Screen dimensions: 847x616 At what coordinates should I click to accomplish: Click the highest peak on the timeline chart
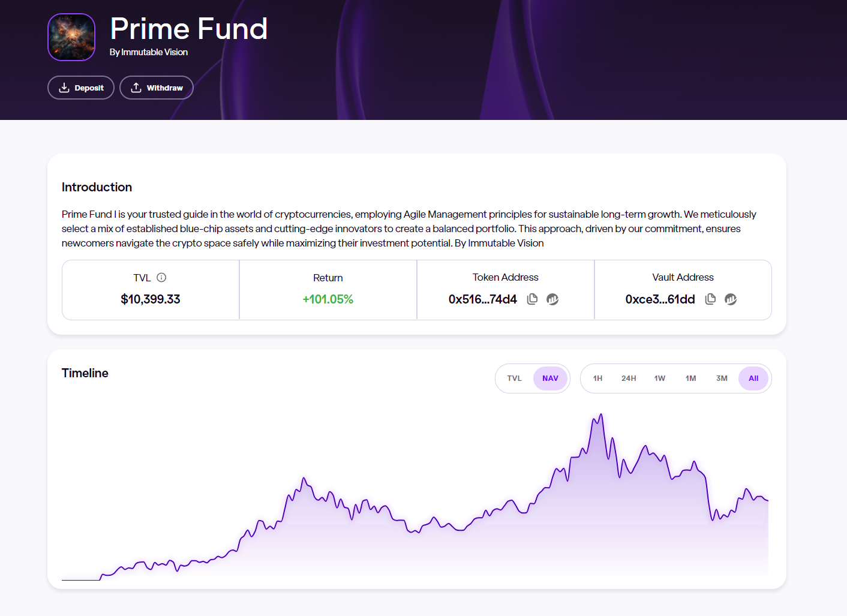[x=600, y=414]
